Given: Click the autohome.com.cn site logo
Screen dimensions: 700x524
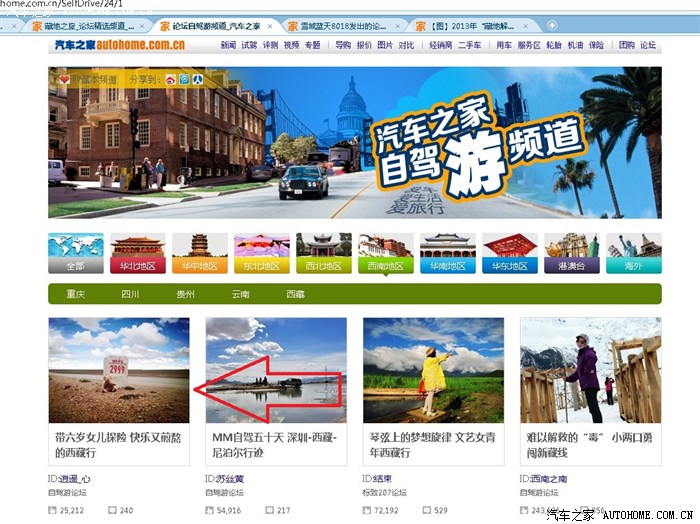Looking at the screenshot, I should coord(119,46).
